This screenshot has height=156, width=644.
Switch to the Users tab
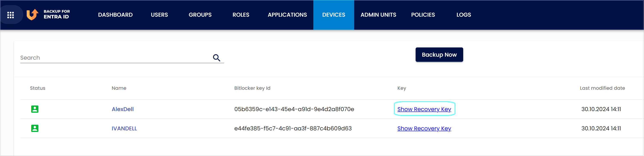tap(159, 15)
